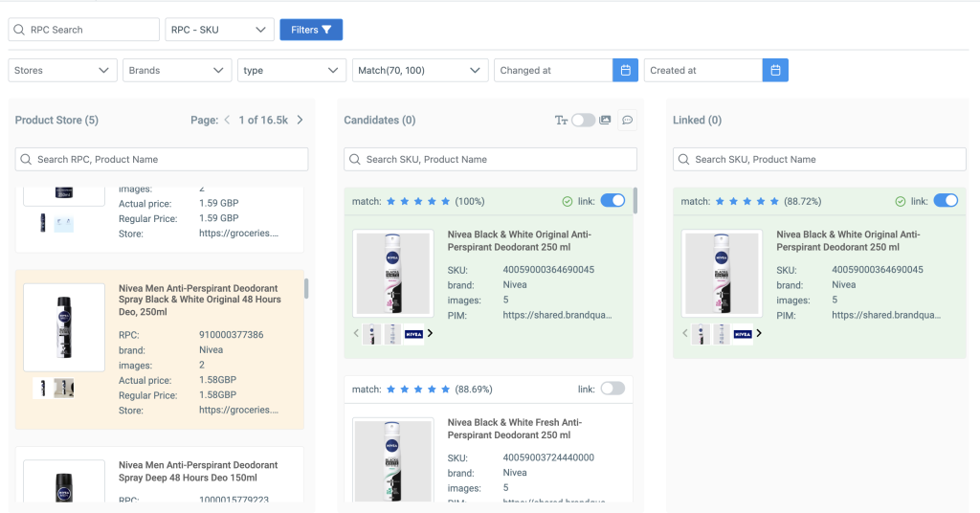Select NIVEA logo thumbnail in 100% candidate
Viewport: 980px width, 513px height.
[413, 334]
